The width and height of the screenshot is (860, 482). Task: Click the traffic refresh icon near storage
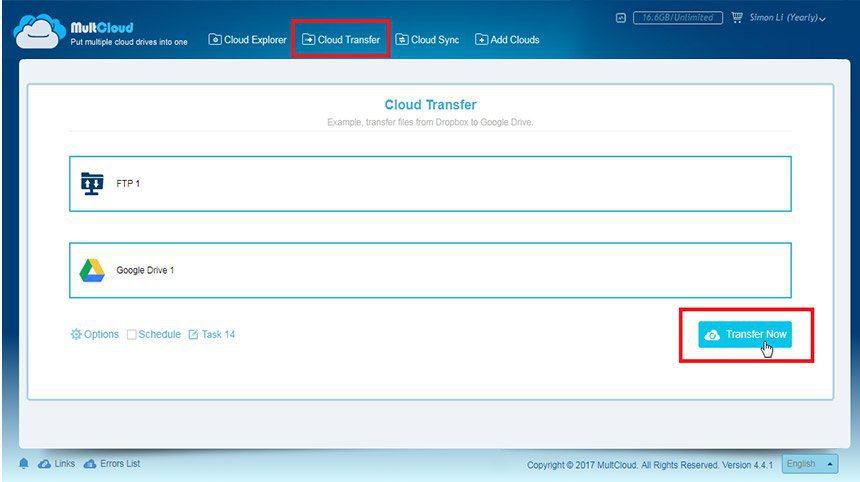coord(620,18)
